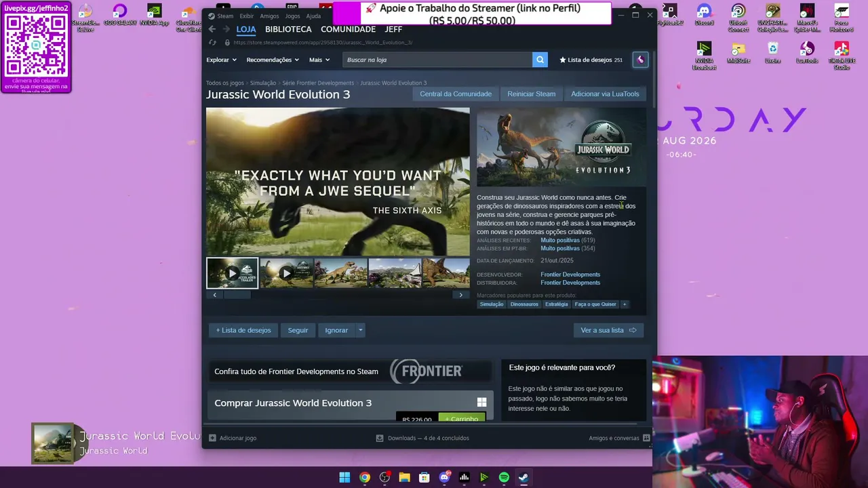
Task: Switch to the LOJA tab
Action: [246, 29]
